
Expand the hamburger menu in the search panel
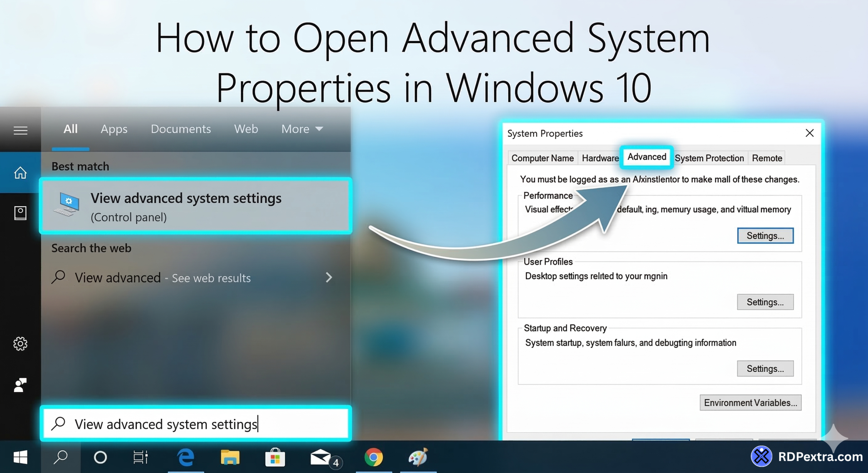(x=20, y=130)
